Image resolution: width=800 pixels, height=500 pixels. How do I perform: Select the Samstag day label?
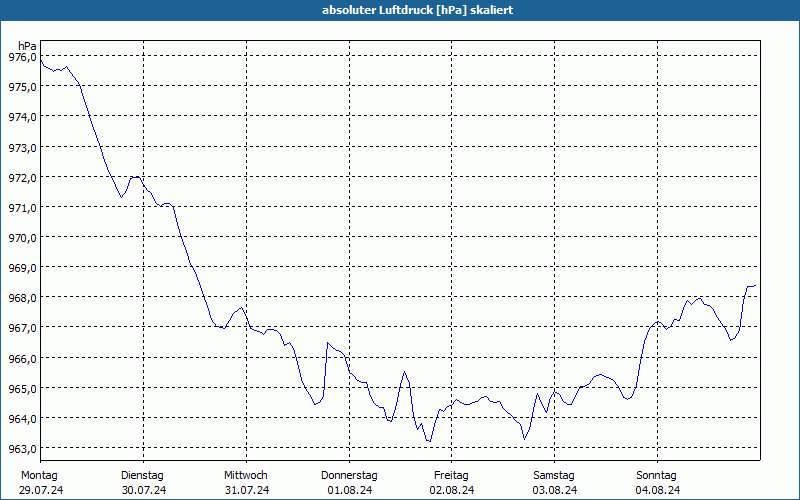pyautogui.click(x=554, y=476)
